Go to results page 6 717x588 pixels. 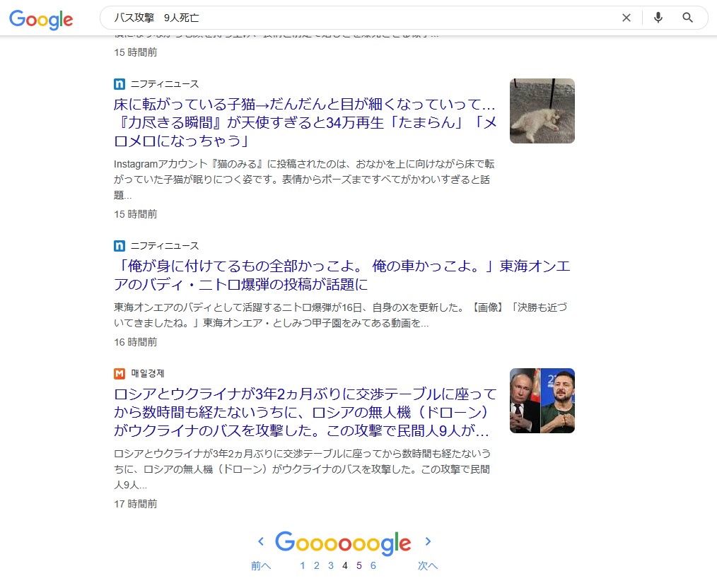(x=373, y=565)
